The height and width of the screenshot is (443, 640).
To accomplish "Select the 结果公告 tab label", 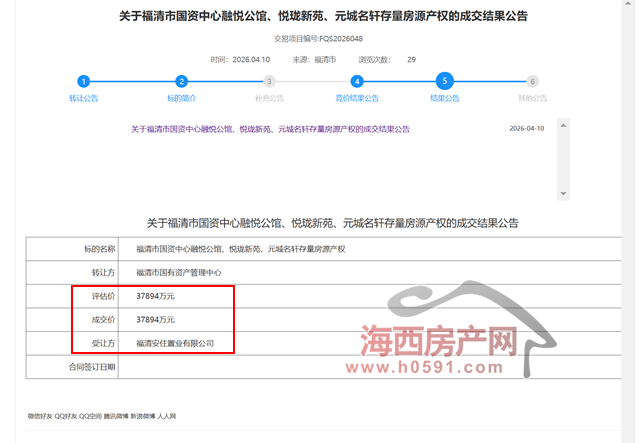I will coord(444,99).
